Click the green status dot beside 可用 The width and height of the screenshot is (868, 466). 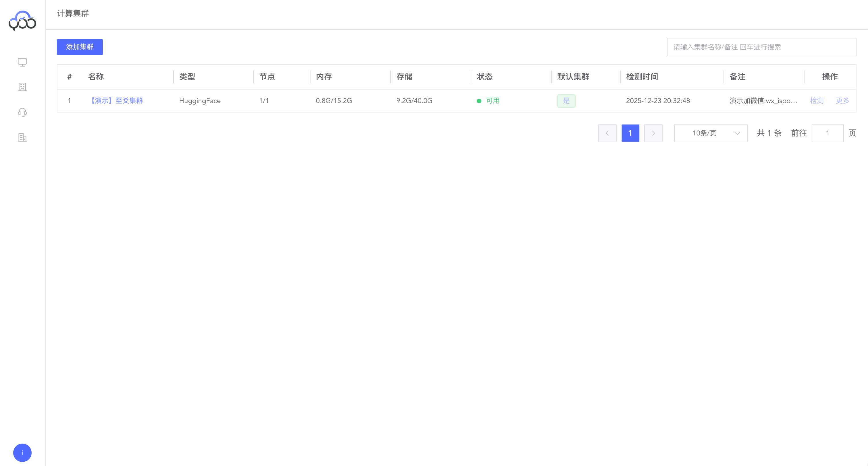click(479, 101)
